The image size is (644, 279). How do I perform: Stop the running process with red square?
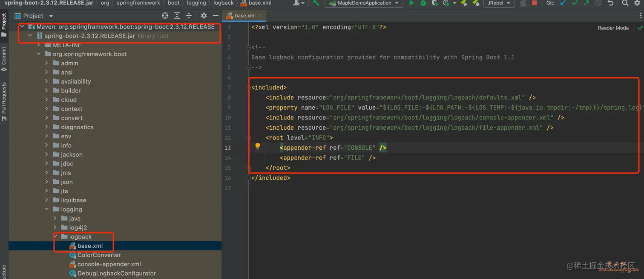click(x=535, y=3)
